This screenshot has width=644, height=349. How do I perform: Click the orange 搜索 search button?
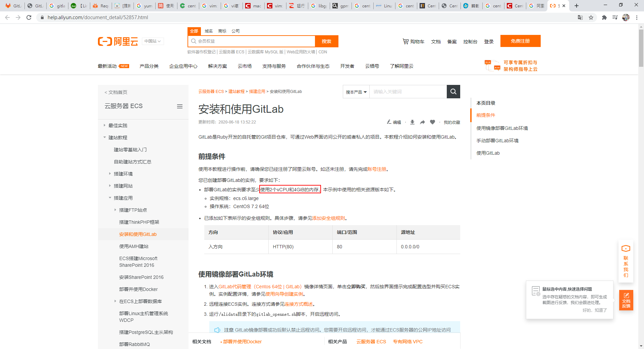click(x=326, y=41)
